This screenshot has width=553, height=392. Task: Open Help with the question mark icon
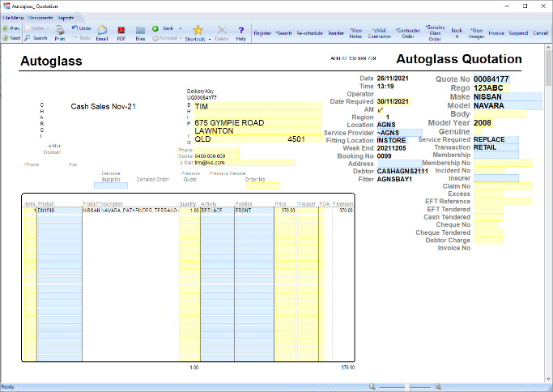[x=241, y=33]
